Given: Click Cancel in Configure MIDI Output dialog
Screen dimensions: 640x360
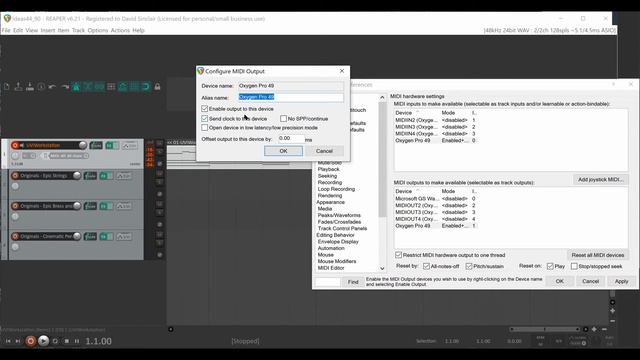Looking at the screenshot, I should coord(324,151).
